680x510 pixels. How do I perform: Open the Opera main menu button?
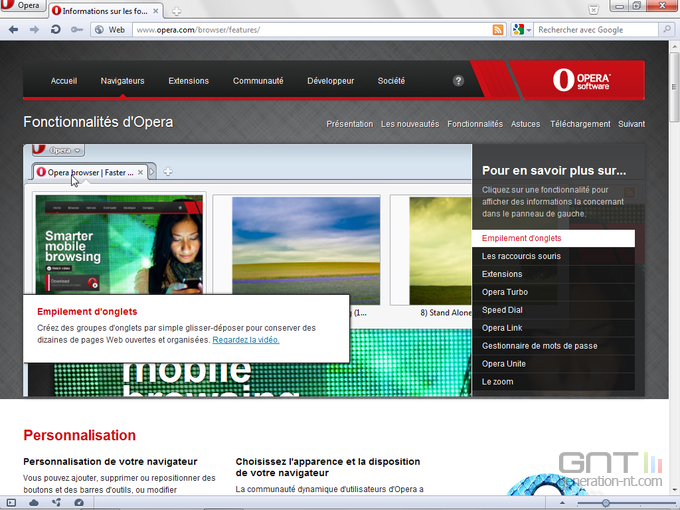pos(22,5)
